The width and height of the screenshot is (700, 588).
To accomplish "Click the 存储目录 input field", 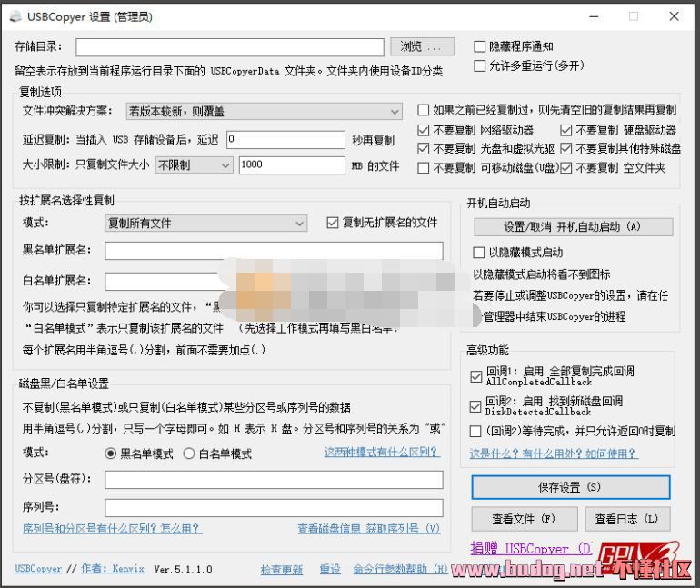I will coord(230,47).
